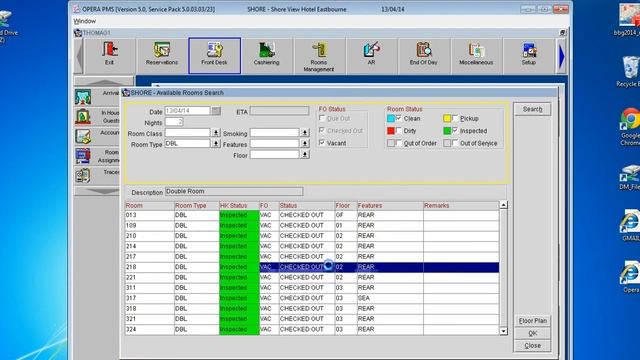
Task: Open Rooms Management module
Action: pos(319,56)
